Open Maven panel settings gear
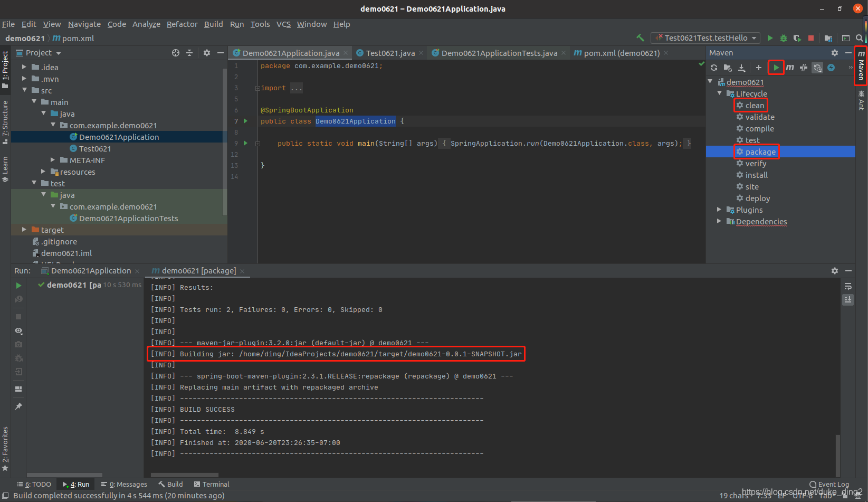This screenshot has width=868, height=502. 835,53
